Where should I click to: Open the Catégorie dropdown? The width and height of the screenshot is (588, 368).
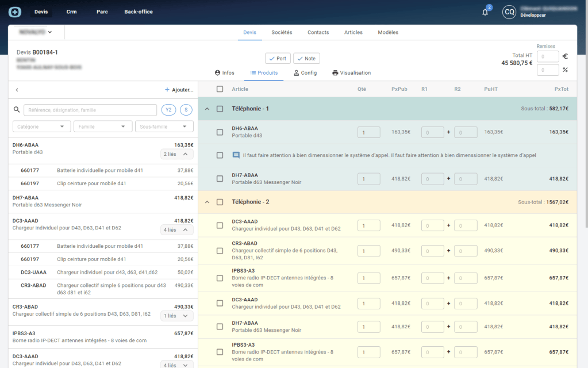point(42,126)
